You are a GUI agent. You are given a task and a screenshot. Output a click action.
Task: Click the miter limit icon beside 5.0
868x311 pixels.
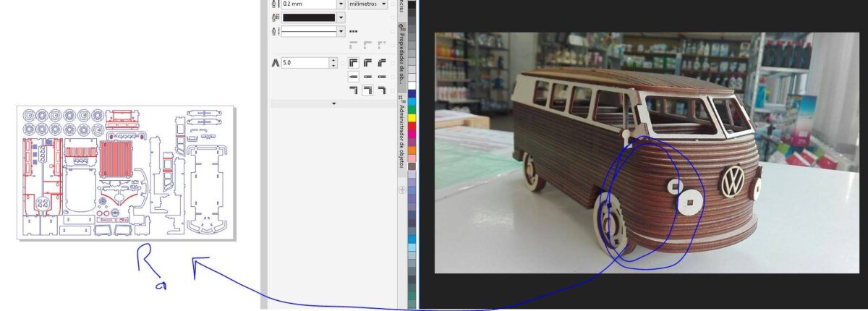(x=275, y=63)
